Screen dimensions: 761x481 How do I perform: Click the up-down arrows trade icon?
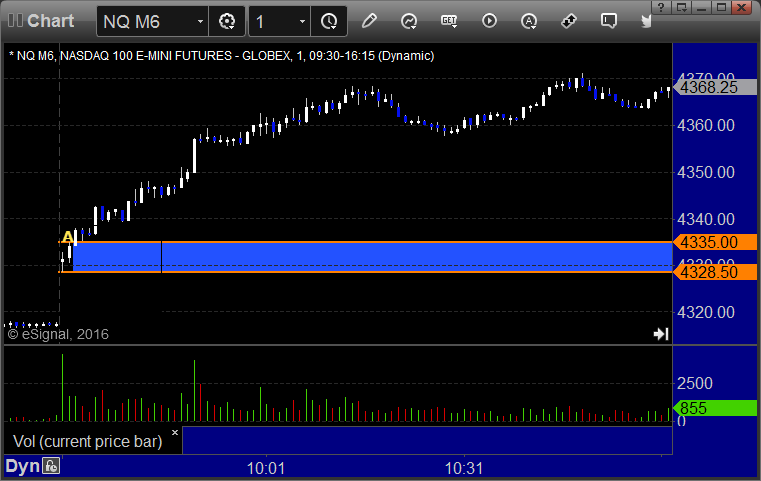point(568,21)
